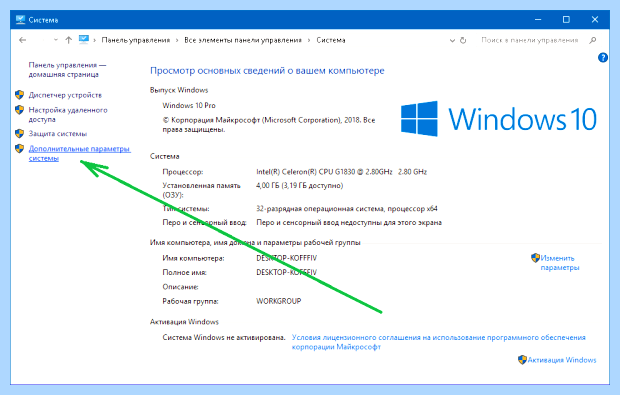Click shield icon beside Защита системы
Viewport: 620px width, 395px height.
[x=19, y=133]
